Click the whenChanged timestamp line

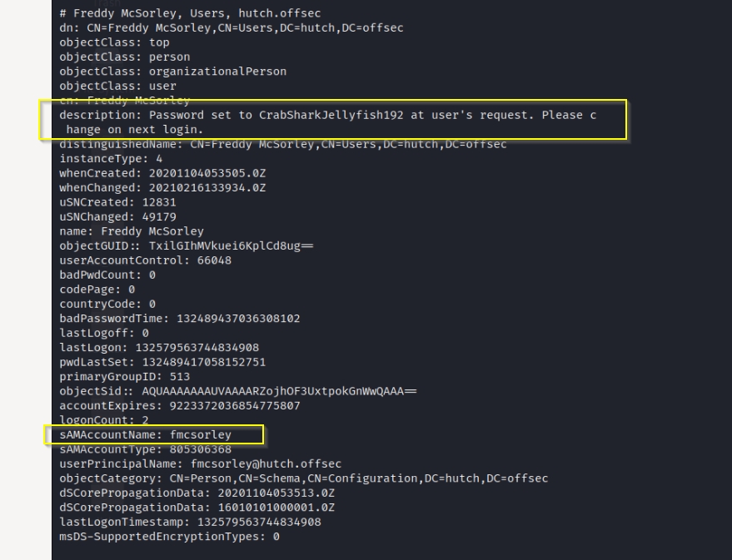pyautogui.click(x=162, y=187)
